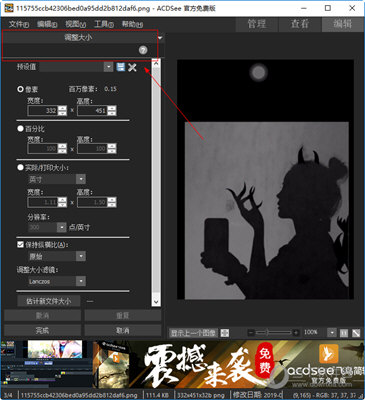This screenshot has width=365, height=400.
Task: Click the print height field 1.50
Action: pyautogui.click(x=93, y=202)
